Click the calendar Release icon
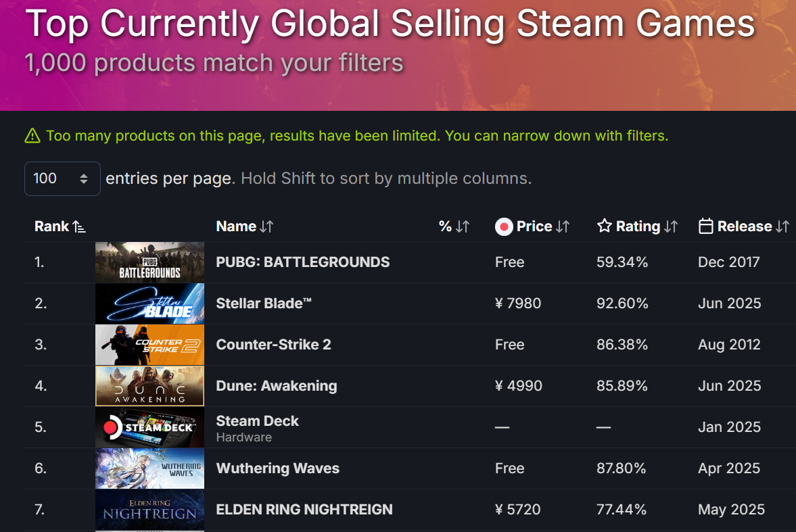 tap(705, 226)
